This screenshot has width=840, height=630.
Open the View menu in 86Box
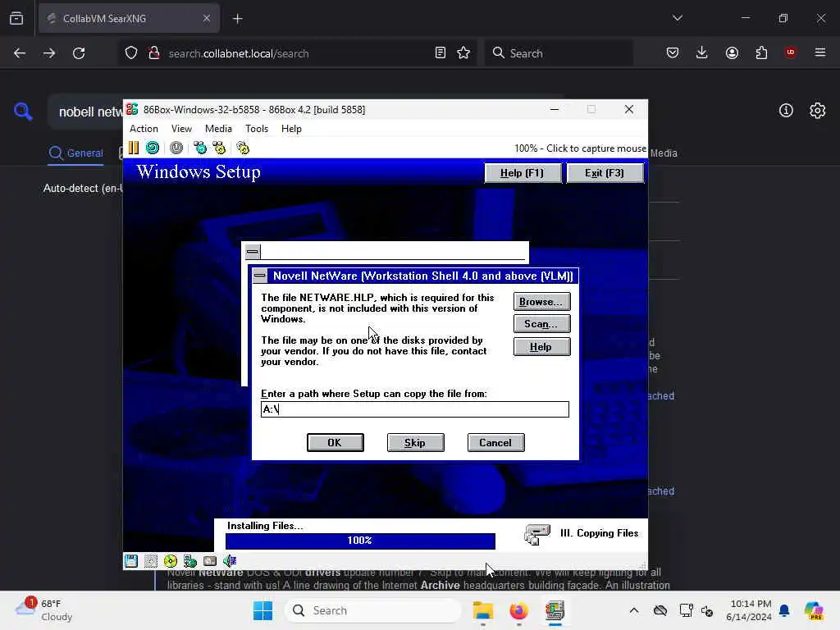181,129
